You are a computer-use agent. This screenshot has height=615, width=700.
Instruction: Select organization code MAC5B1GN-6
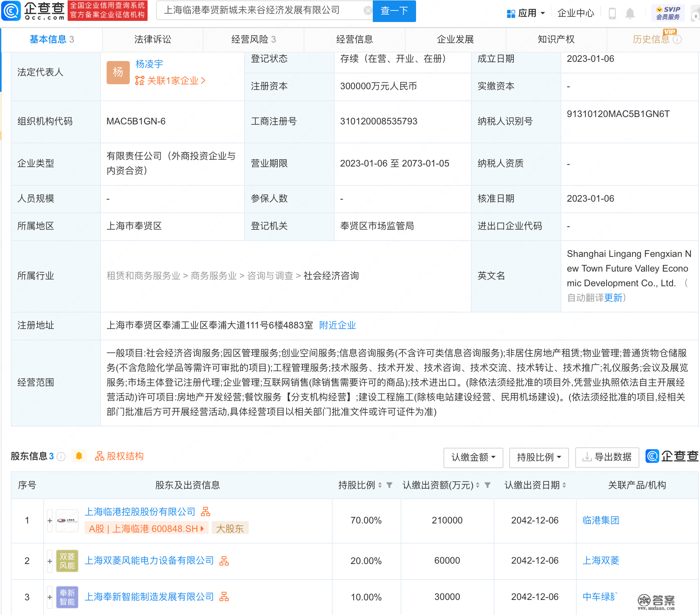(136, 121)
